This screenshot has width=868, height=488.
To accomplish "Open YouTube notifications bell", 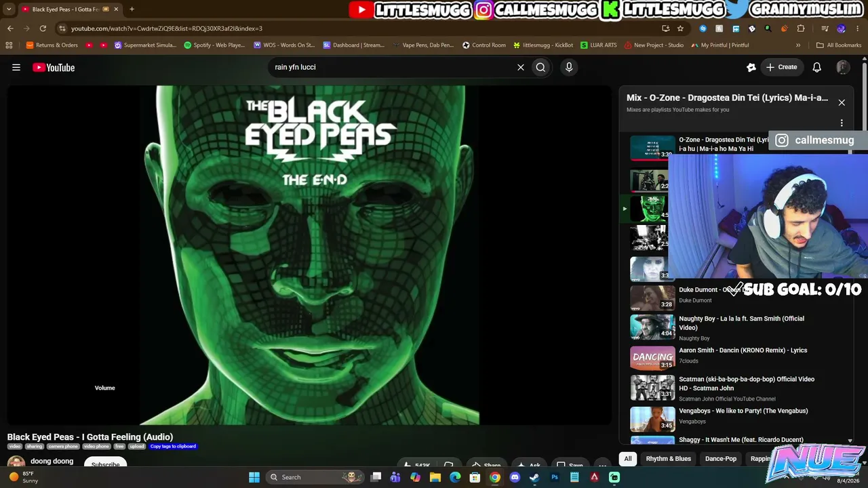I will (x=817, y=67).
